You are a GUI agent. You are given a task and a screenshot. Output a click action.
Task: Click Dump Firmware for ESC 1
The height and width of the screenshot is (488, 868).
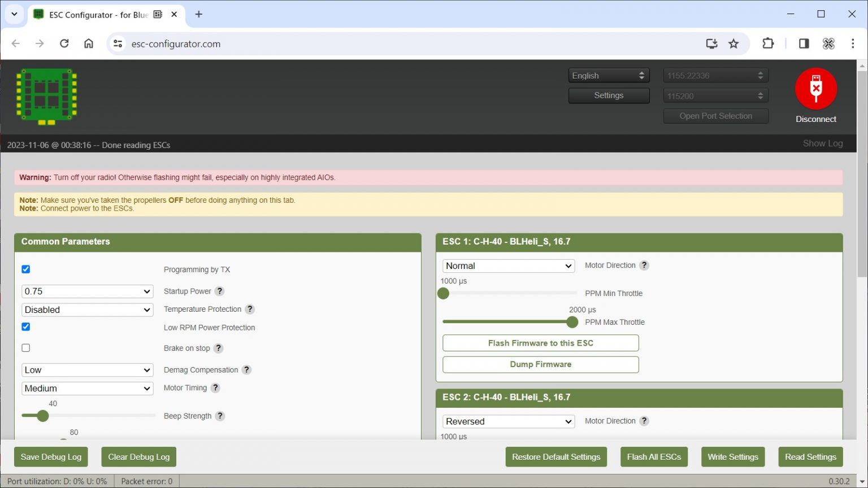pyautogui.click(x=541, y=364)
